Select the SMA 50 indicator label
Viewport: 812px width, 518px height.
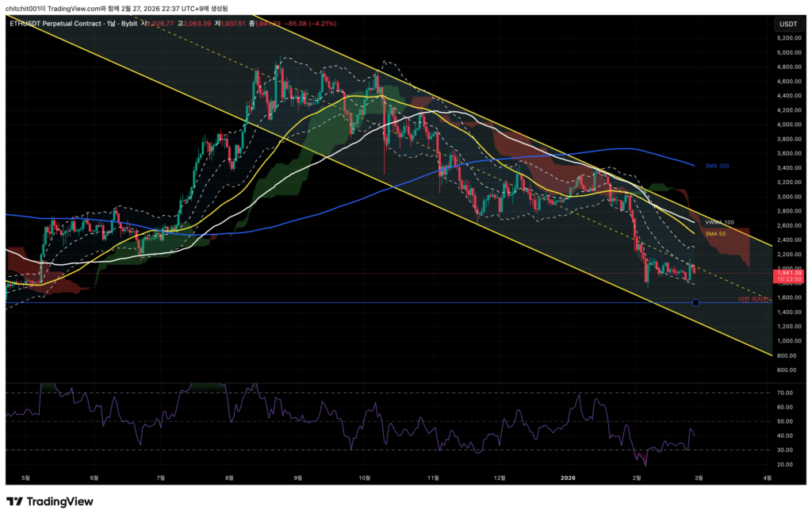click(x=716, y=234)
